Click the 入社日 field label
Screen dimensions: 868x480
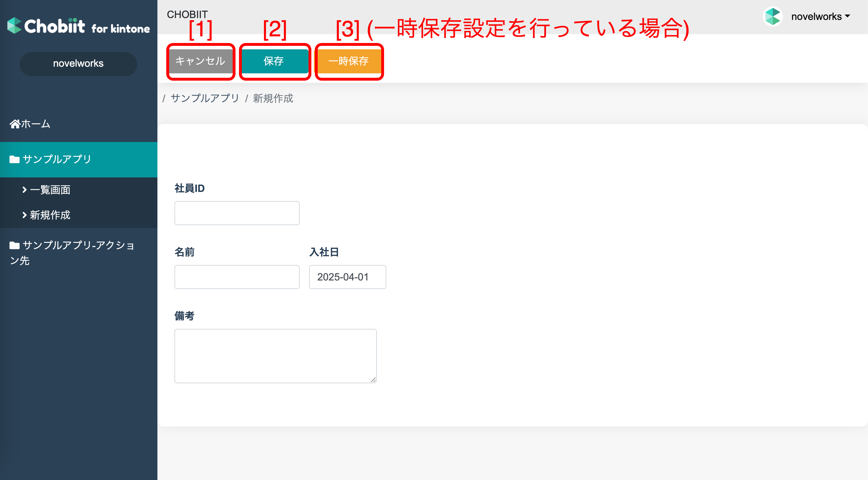tap(324, 252)
